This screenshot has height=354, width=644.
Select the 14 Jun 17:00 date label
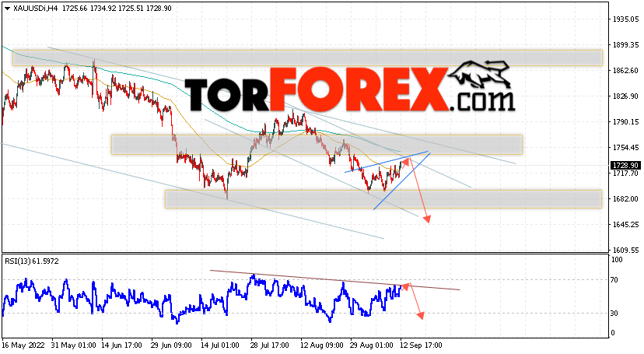pyautogui.click(x=121, y=345)
